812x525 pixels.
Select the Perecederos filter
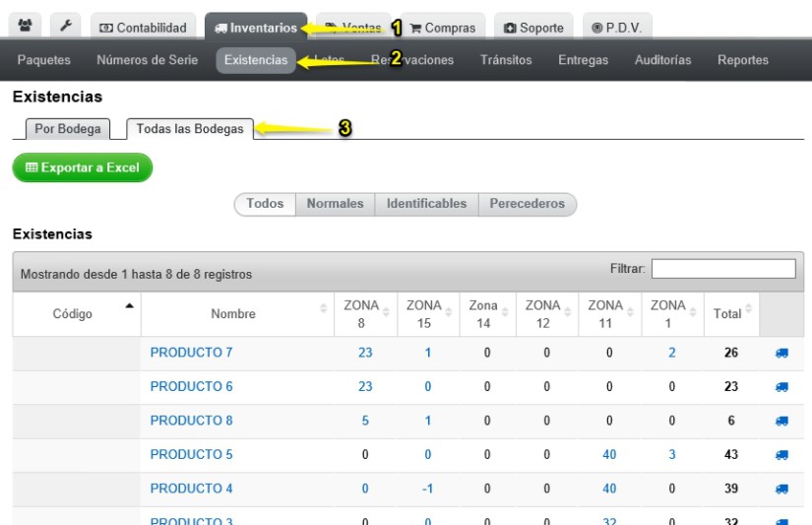[528, 204]
